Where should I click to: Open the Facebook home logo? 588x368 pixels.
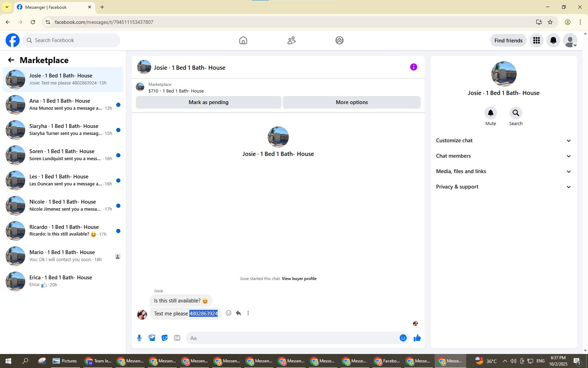click(x=13, y=40)
